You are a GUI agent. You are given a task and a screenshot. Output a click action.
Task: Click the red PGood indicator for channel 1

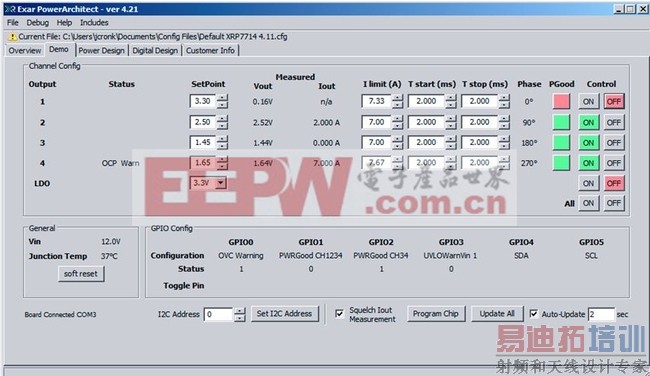(x=561, y=102)
